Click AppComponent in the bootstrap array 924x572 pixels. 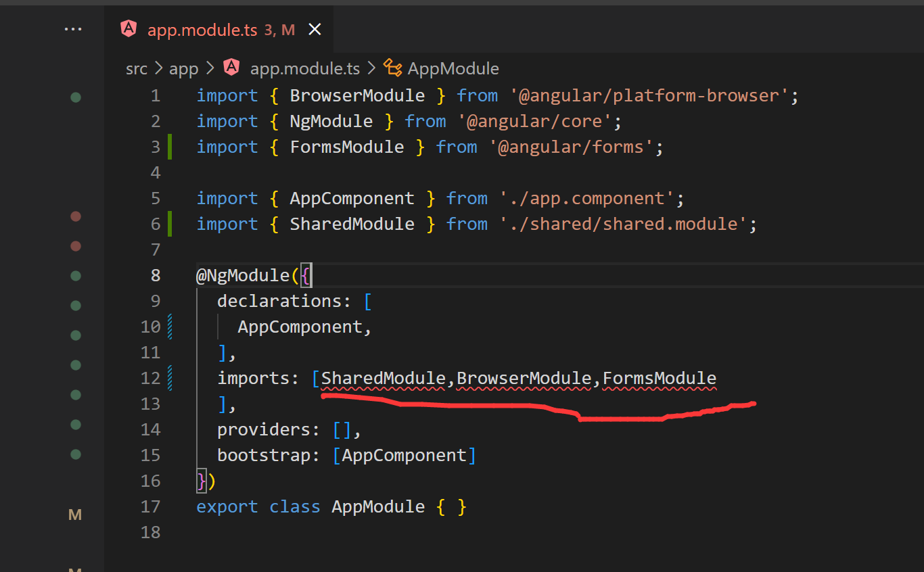click(404, 456)
